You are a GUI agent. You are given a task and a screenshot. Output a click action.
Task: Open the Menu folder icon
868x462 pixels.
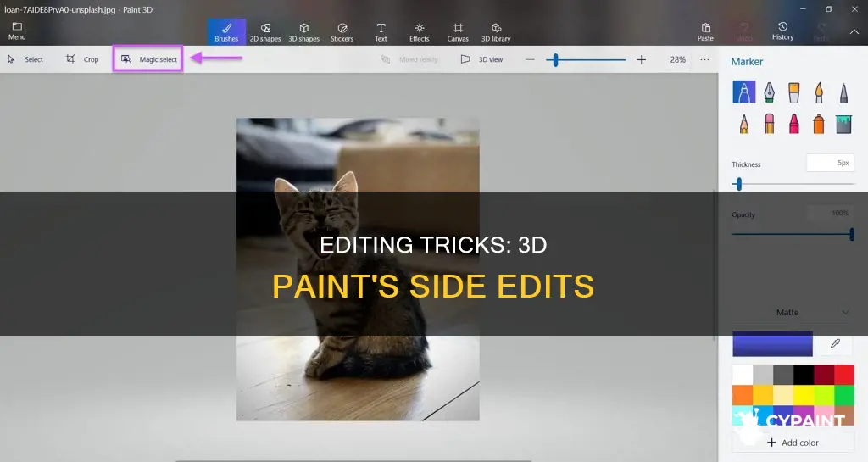pos(17,26)
